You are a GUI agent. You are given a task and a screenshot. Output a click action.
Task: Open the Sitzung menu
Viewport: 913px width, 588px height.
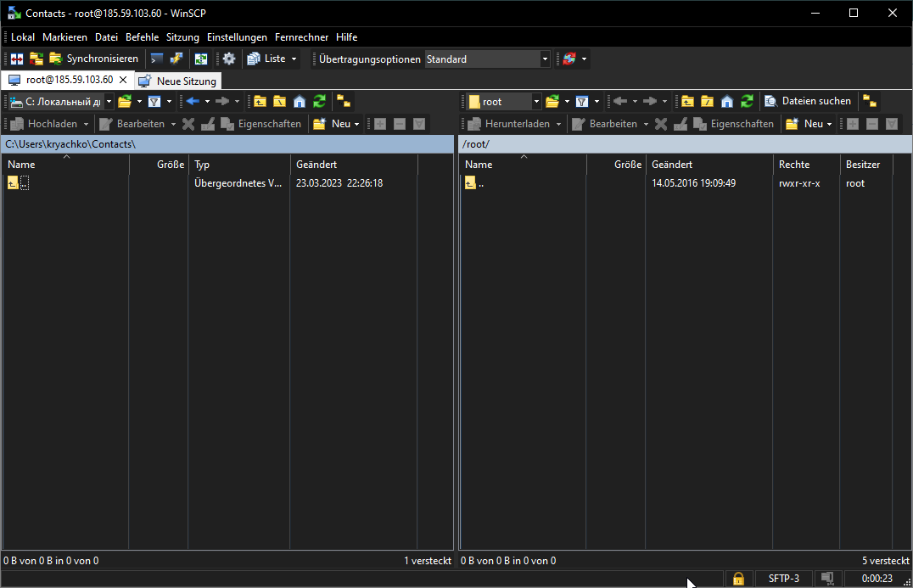(182, 37)
